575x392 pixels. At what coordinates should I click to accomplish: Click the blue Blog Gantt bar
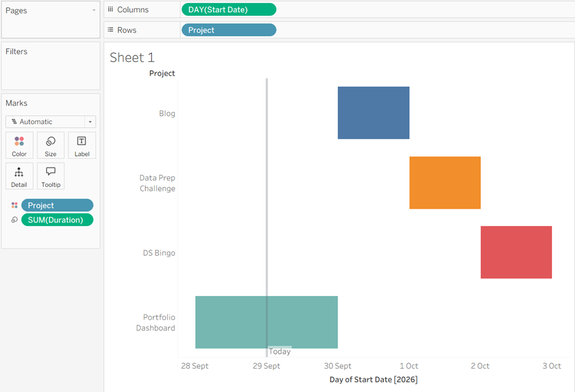[373, 113]
